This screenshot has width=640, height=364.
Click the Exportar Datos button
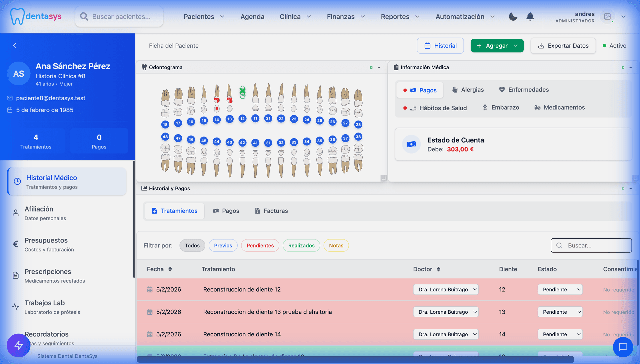tap(563, 46)
